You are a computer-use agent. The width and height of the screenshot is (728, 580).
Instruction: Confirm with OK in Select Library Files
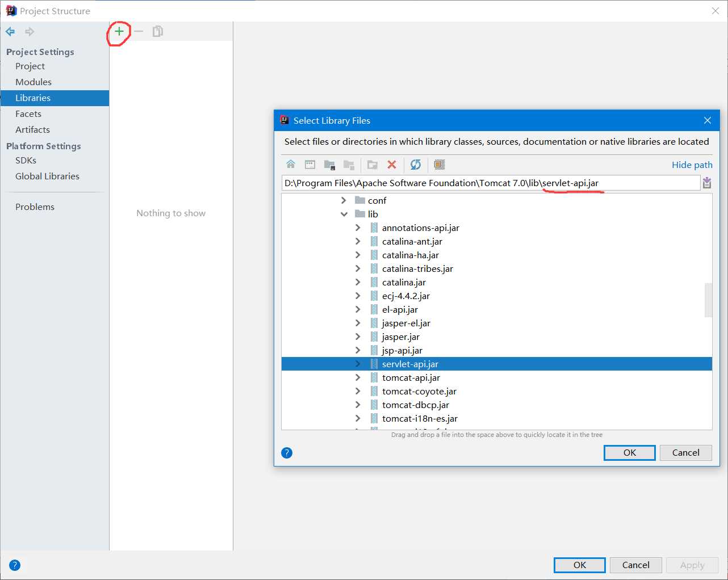coord(630,453)
